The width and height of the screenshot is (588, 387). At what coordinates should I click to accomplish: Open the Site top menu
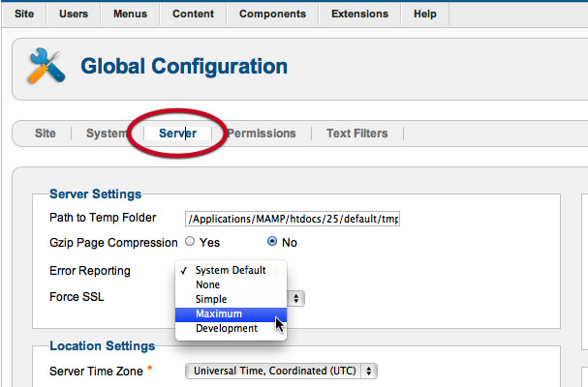tap(24, 14)
